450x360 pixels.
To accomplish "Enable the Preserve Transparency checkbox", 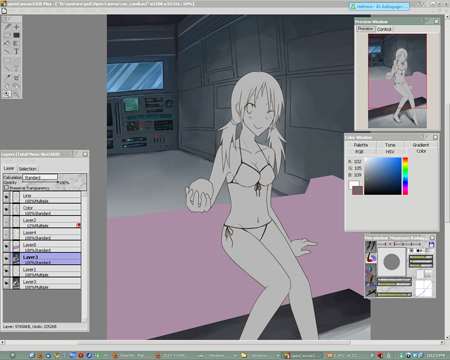I will click(6, 188).
